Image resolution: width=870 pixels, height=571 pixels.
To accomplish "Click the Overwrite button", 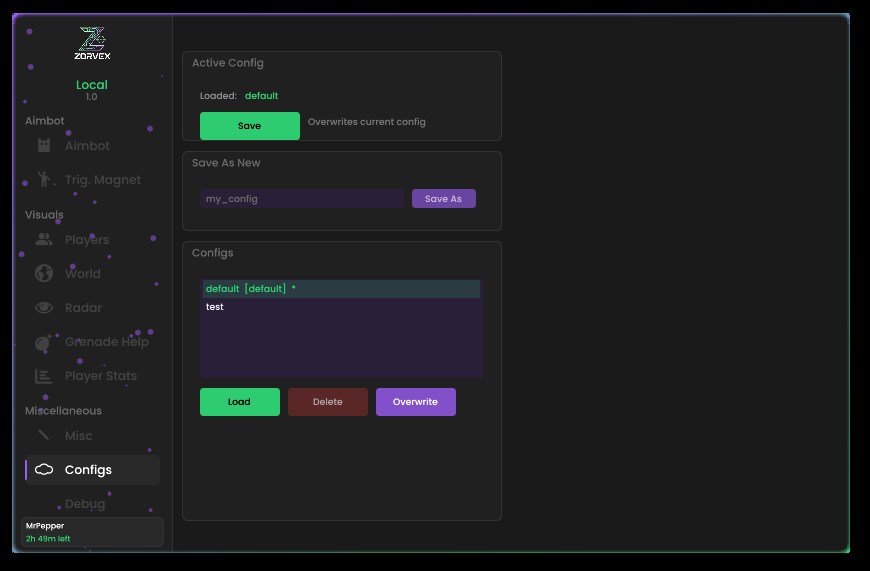I will coord(415,402).
